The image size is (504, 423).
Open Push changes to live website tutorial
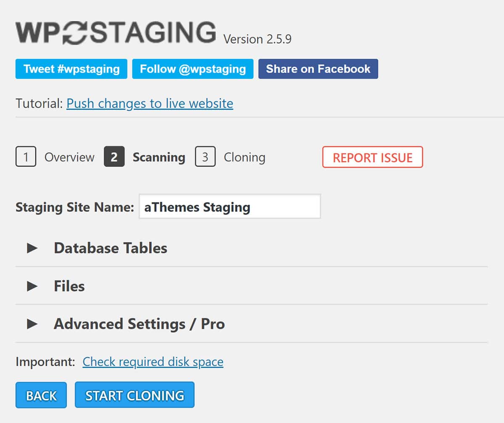click(x=150, y=103)
